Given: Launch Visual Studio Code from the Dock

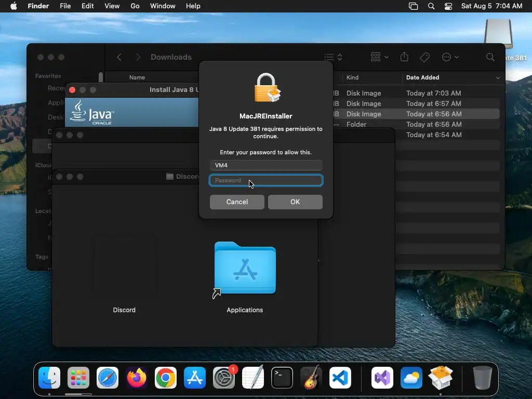Looking at the screenshot, I should pos(340,378).
